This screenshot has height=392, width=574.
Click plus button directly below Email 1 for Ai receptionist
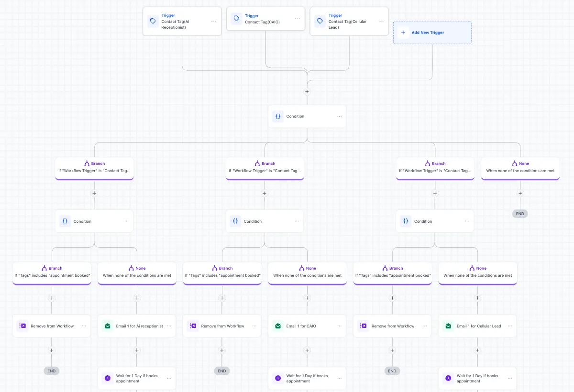coord(137,350)
